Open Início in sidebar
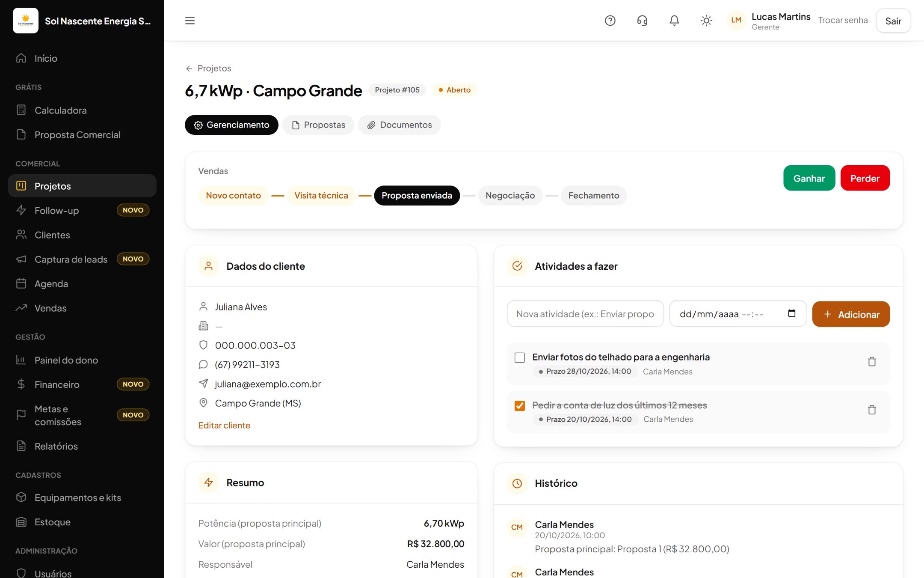The image size is (924, 578). (82, 58)
